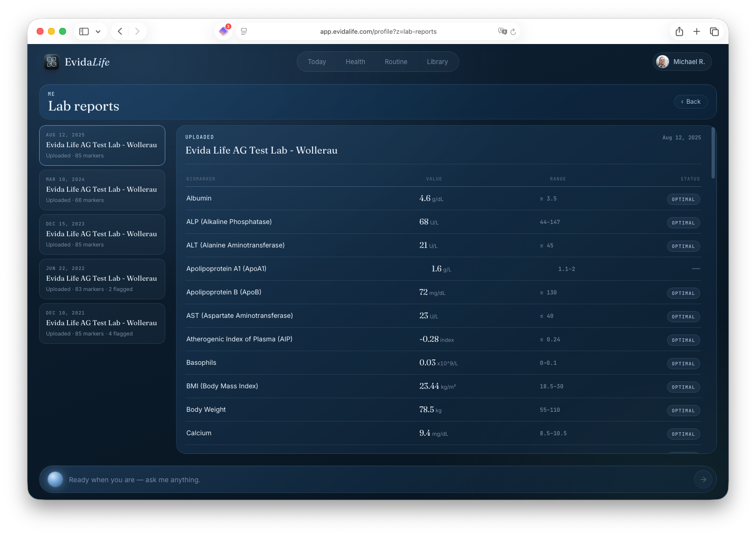Screen dimensions: 756x536
Task: Click the AIP value '-0.28 index'
Action: point(437,339)
